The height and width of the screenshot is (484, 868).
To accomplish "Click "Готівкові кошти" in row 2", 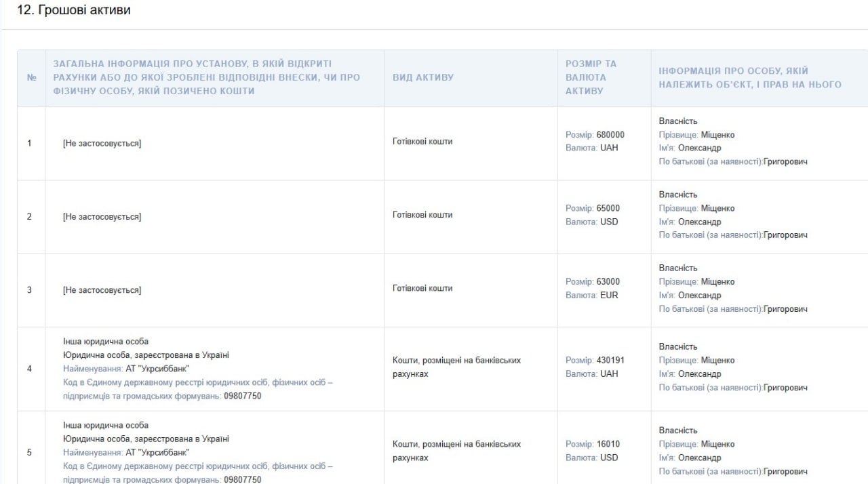I will tap(422, 215).
